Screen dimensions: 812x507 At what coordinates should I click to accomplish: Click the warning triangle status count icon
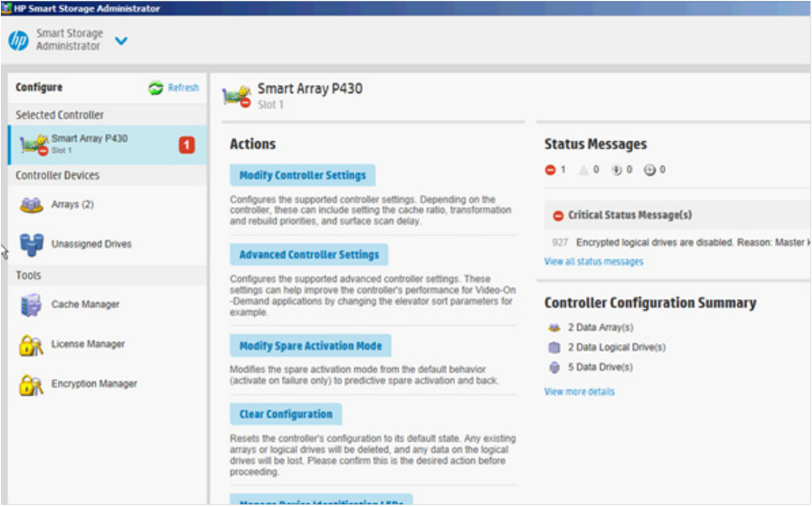[583, 170]
